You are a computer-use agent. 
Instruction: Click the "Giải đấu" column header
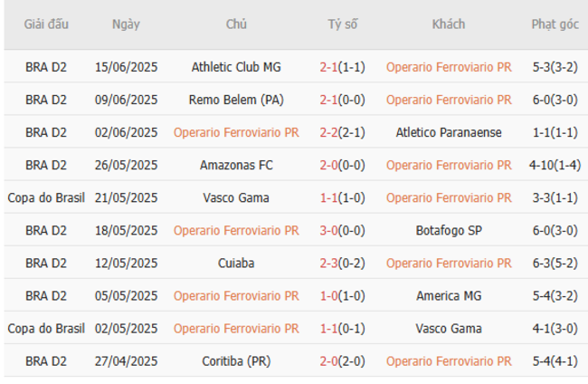46,24
